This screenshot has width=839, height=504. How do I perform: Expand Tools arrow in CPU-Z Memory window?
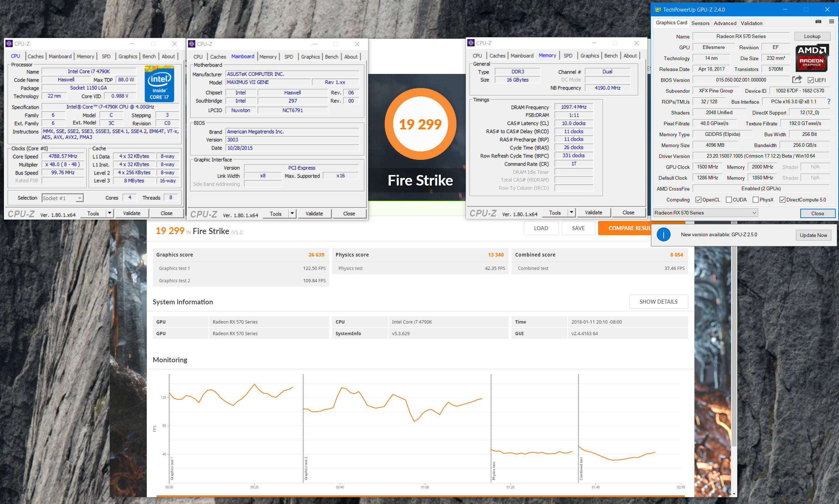point(572,213)
